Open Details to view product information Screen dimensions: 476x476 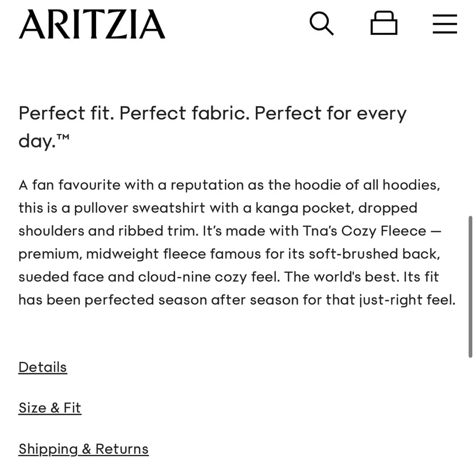[42, 367]
